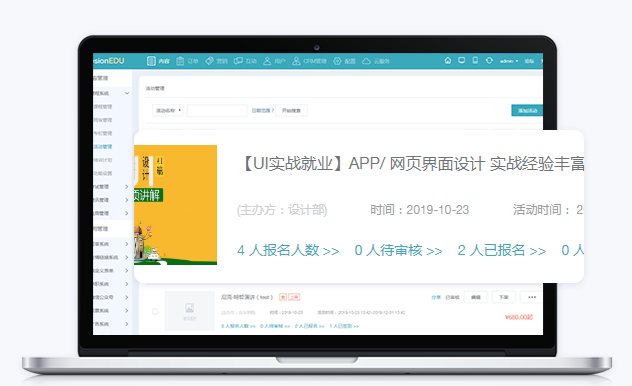
Task: Open the user icon menu (用户)
Action: [274, 61]
